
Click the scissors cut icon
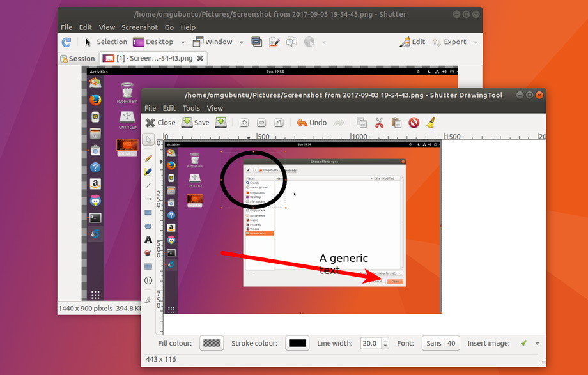[x=379, y=123]
